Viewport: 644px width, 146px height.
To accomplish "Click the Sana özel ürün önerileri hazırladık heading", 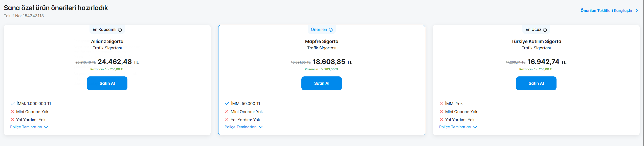I will pyautogui.click(x=56, y=8).
